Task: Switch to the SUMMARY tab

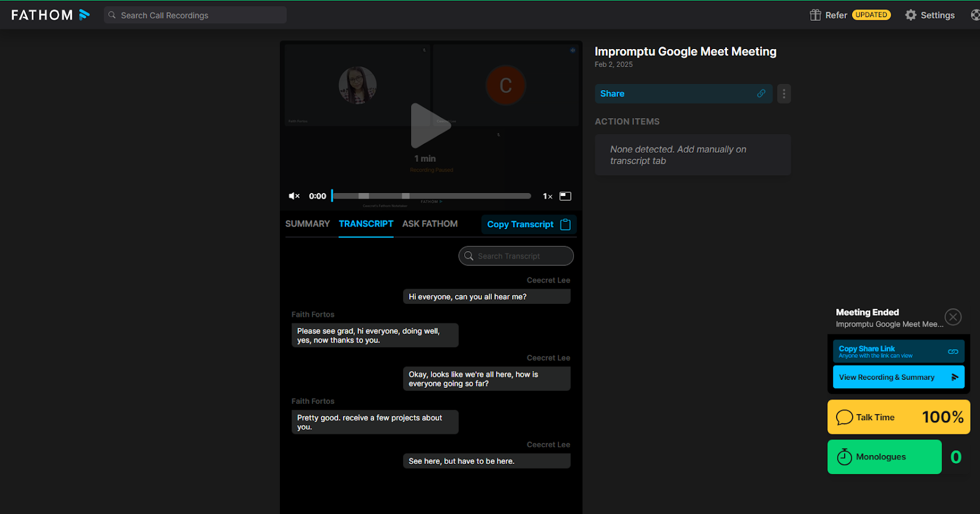Action: (307, 224)
